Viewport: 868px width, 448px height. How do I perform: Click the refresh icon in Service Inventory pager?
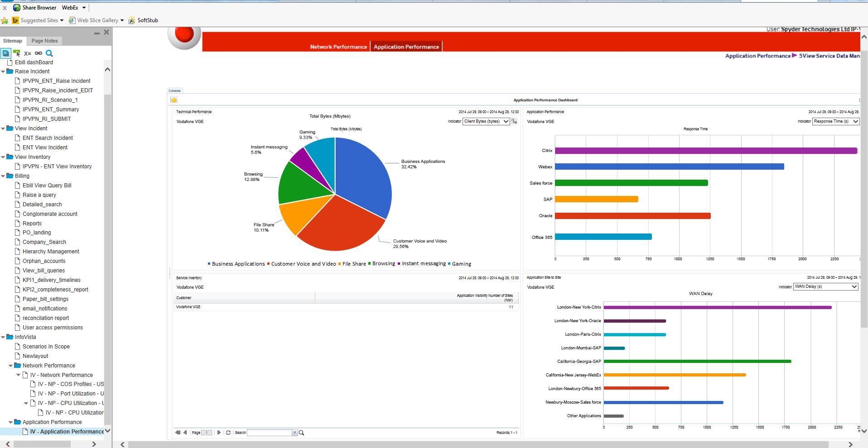(x=228, y=433)
